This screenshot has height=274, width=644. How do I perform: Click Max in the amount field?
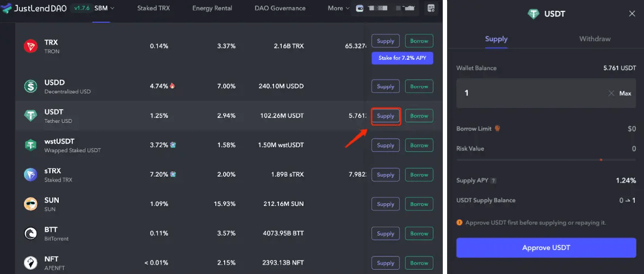(625, 94)
